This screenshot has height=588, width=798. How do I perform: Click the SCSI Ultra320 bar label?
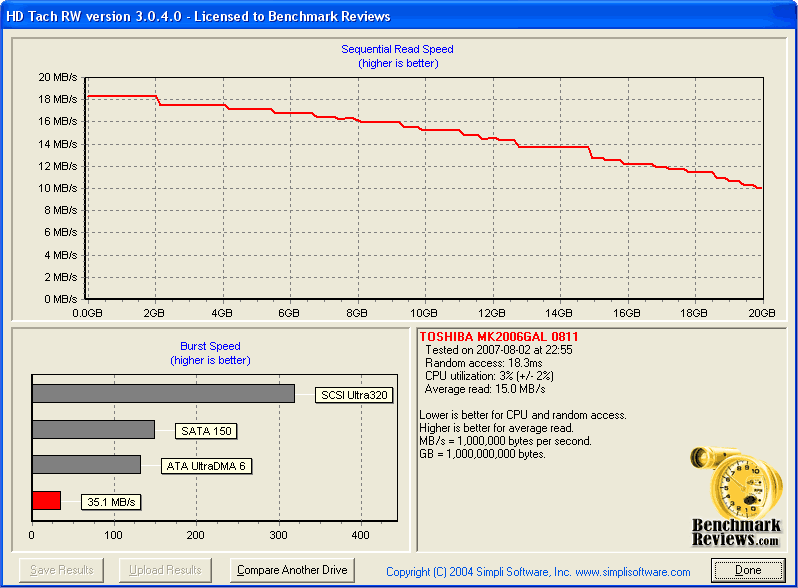pos(354,395)
